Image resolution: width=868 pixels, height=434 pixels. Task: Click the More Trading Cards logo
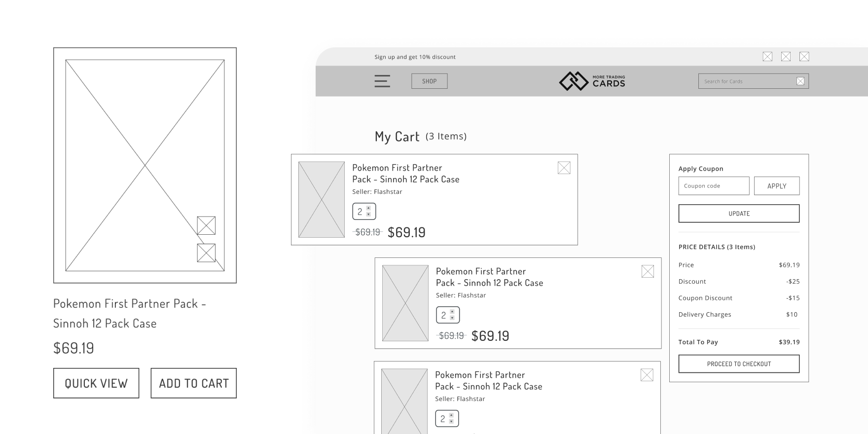[x=592, y=81]
